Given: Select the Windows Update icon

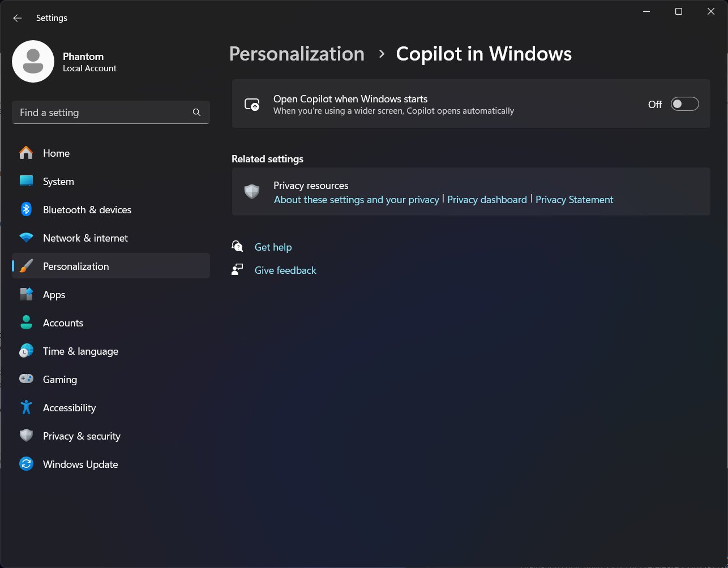Looking at the screenshot, I should (x=26, y=463).
